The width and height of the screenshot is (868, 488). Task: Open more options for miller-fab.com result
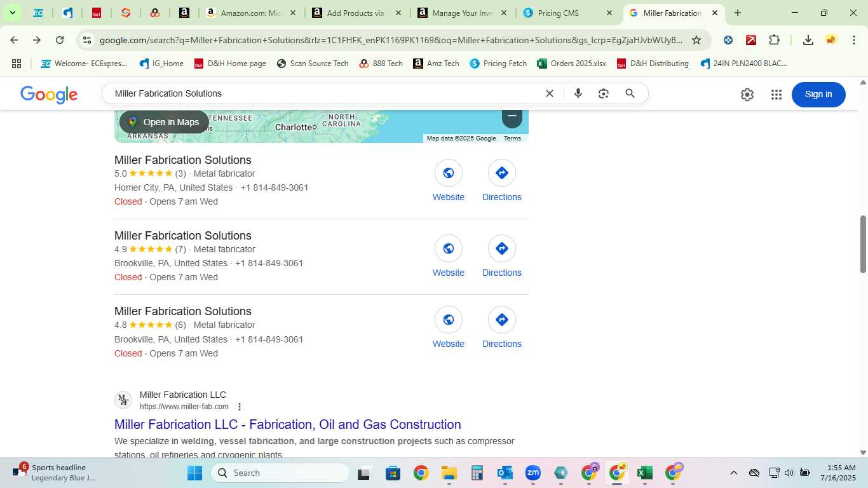coord(240,407)
